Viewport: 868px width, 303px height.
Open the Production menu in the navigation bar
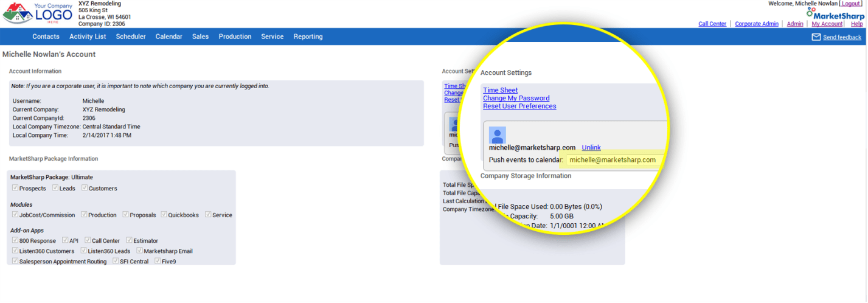pyautogui.click(x=235, y=37)
